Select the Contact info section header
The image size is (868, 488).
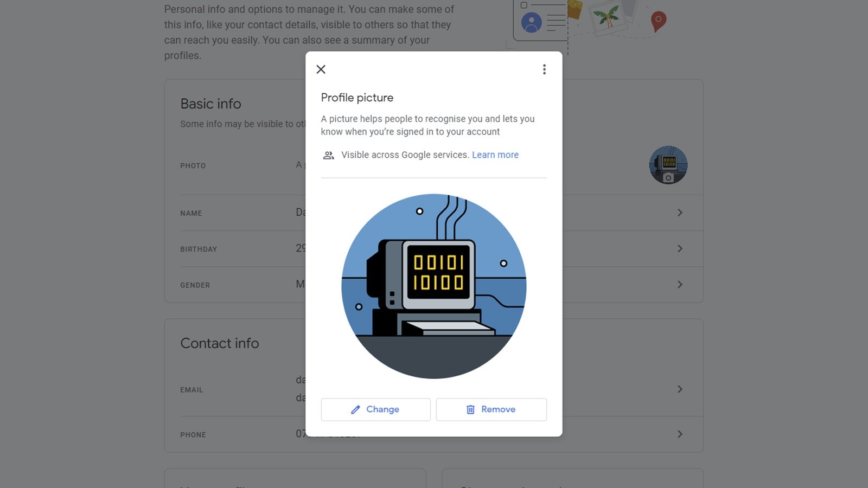pyautogui.click(x=220, y=343)
